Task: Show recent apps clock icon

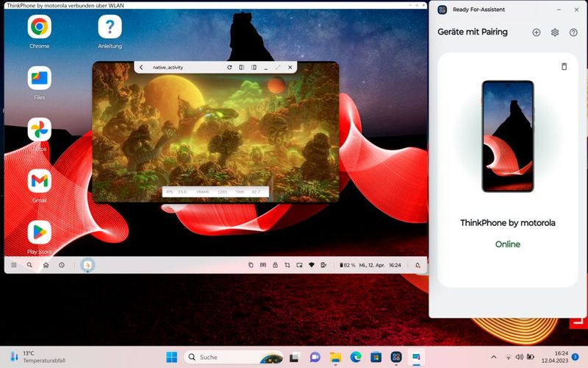Action: click(62, 265)
